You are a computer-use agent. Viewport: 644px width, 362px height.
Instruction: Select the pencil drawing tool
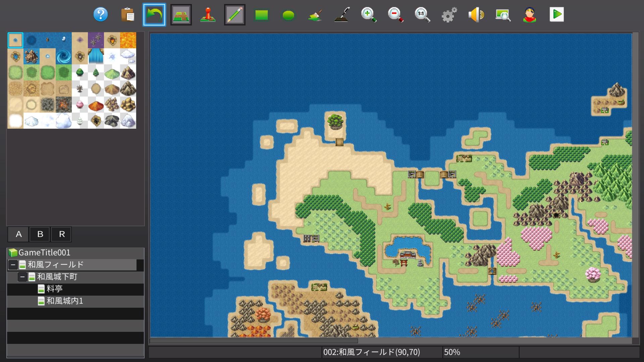[234, 15]
